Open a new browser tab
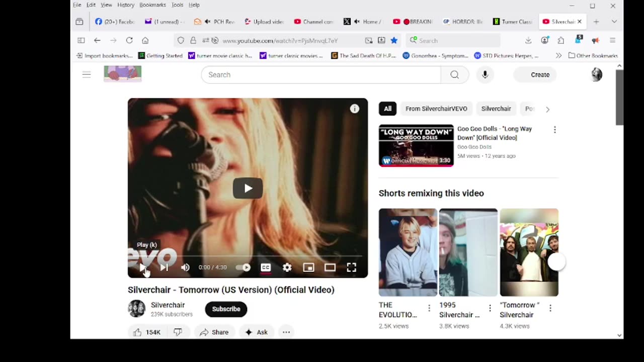 [x=596, y=22]
